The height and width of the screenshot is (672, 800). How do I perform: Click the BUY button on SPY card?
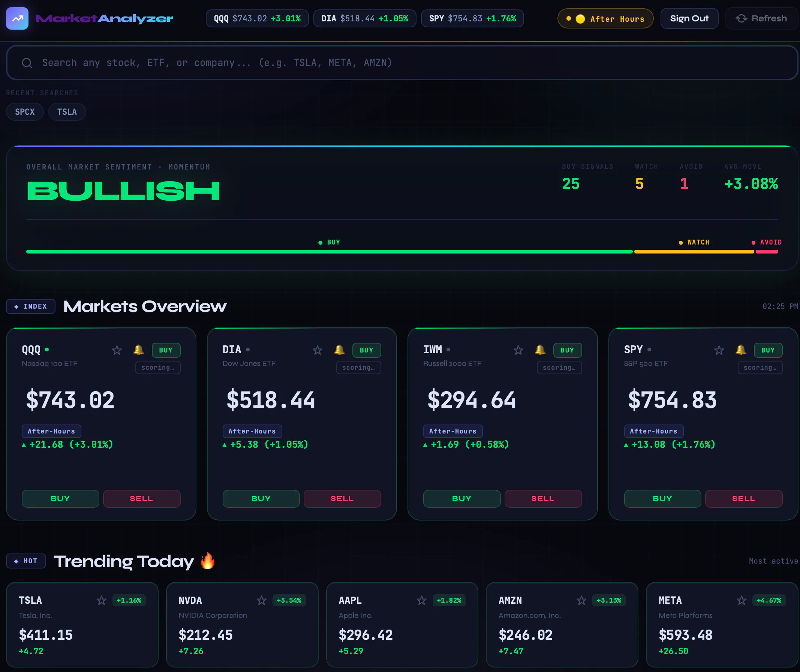point(662,499)
